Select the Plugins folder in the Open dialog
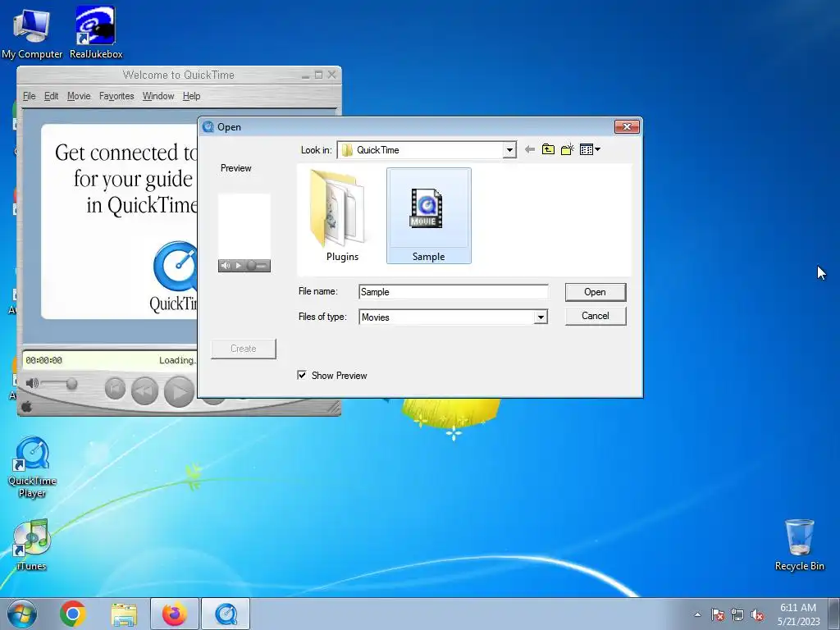 tap(342, 216)
